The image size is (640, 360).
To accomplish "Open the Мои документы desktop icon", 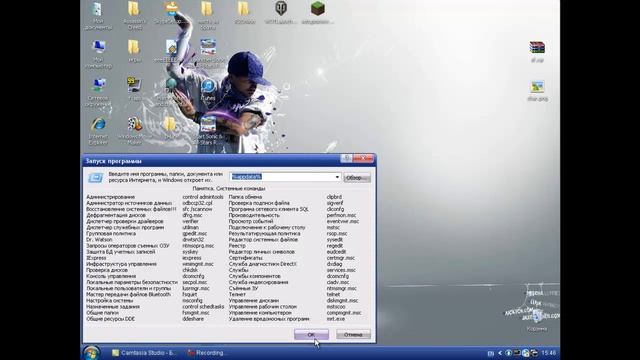I will [x=98, y=16].
